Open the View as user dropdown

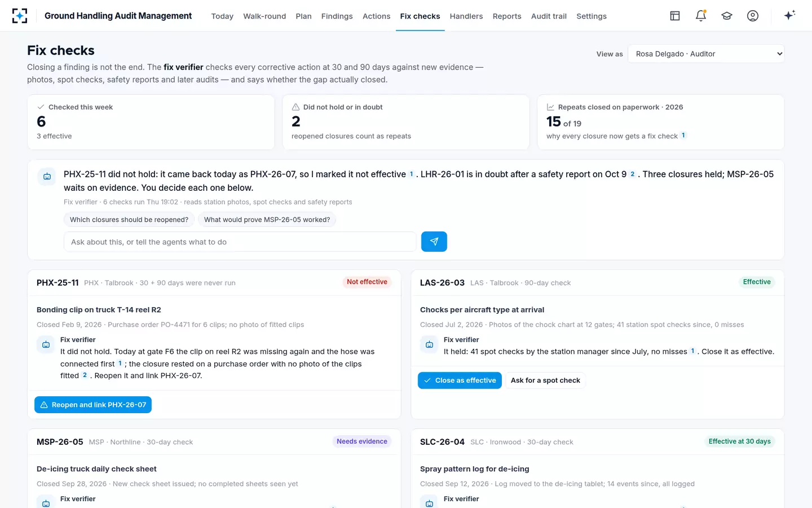pyautogui.click(x=706, y=54)
